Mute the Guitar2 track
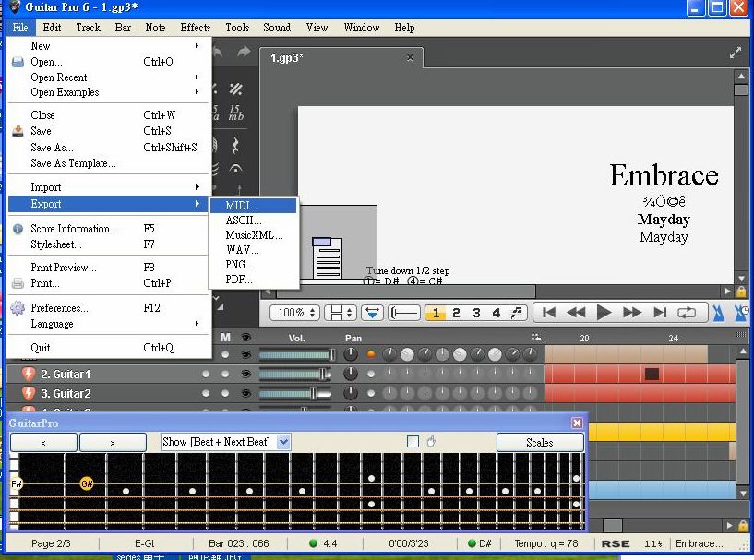754x560 pixels. coord(225,393)
